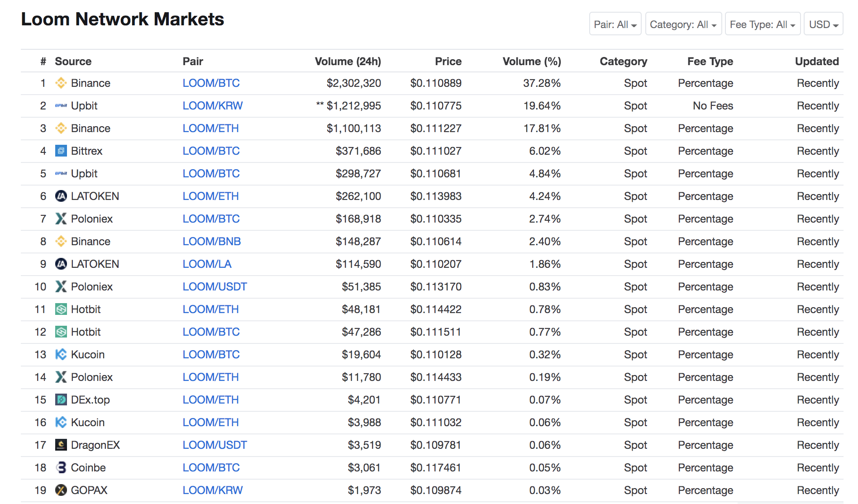
Task: Open the Pair: All filter dropdown
Action: (615, 24)
